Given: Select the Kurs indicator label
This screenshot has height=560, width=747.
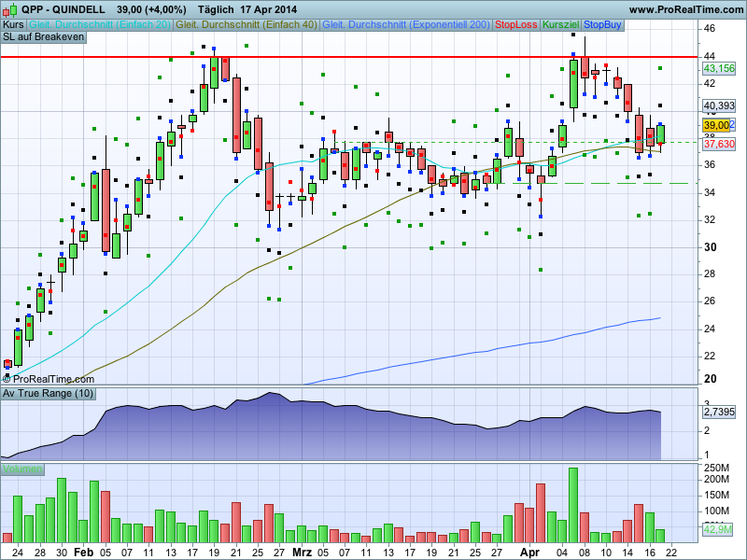Looking at the screenshot, I should 13,25.
